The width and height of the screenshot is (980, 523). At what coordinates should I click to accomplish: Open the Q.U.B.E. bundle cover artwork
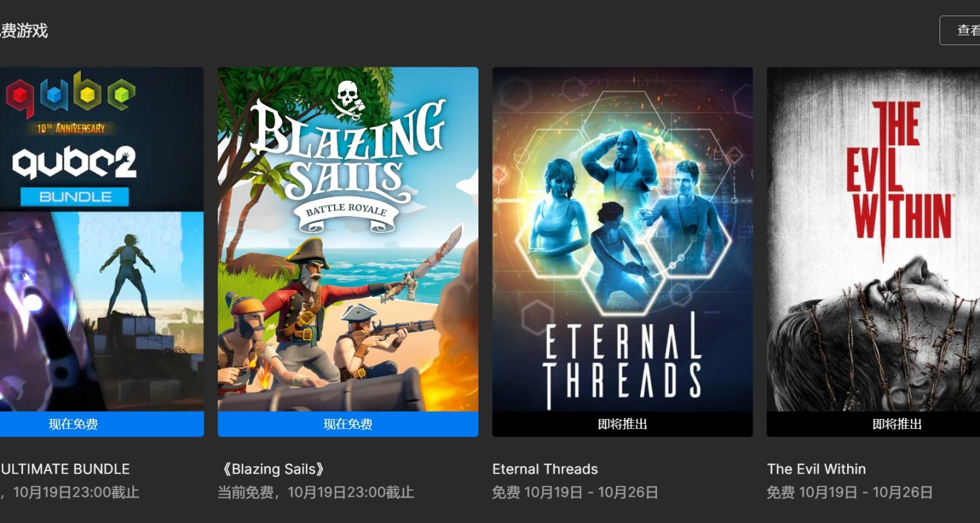[x=101, y=239]
